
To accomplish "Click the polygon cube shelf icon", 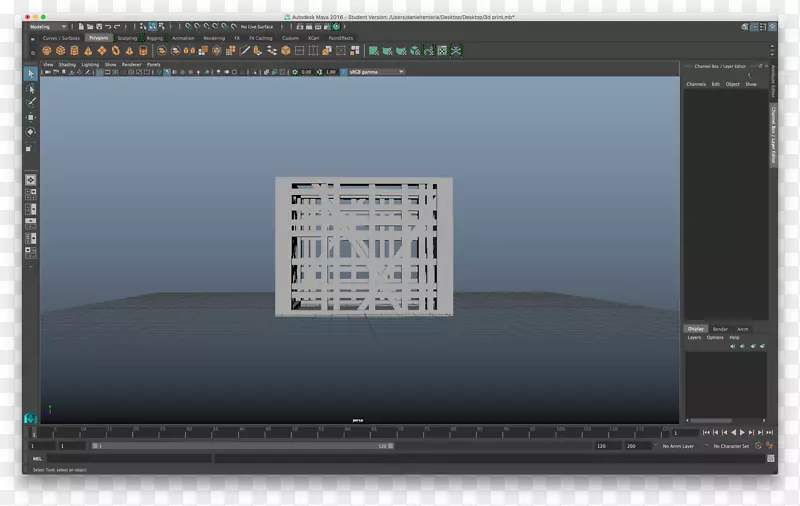I will click(x=60, y=50).
